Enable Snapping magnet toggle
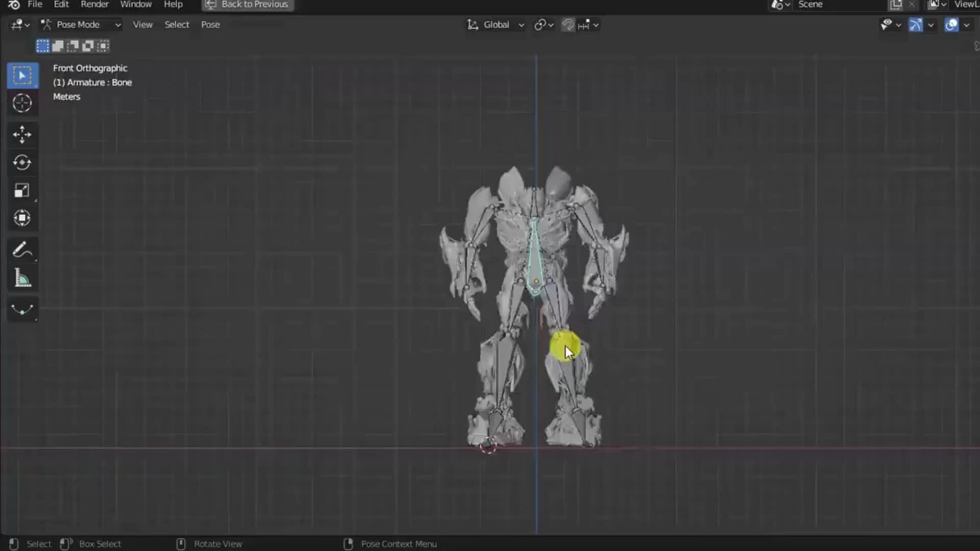The image size is (980, 551). [x=568, y=24]
